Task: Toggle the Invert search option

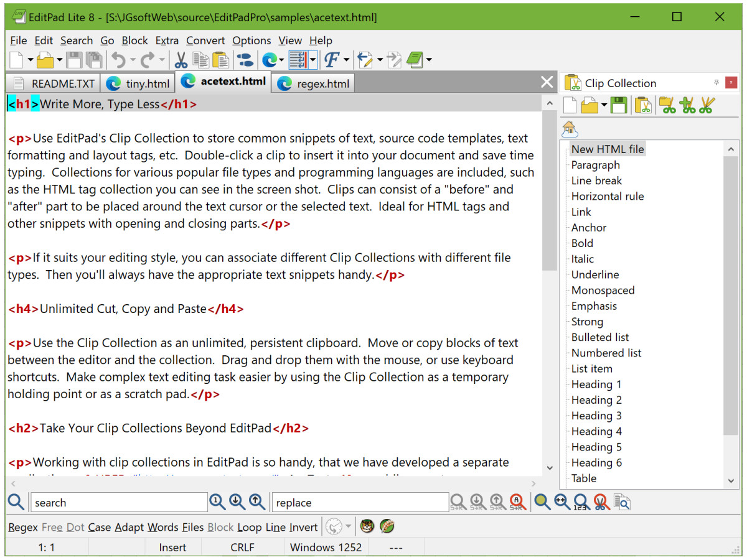Action: (304, 527)
